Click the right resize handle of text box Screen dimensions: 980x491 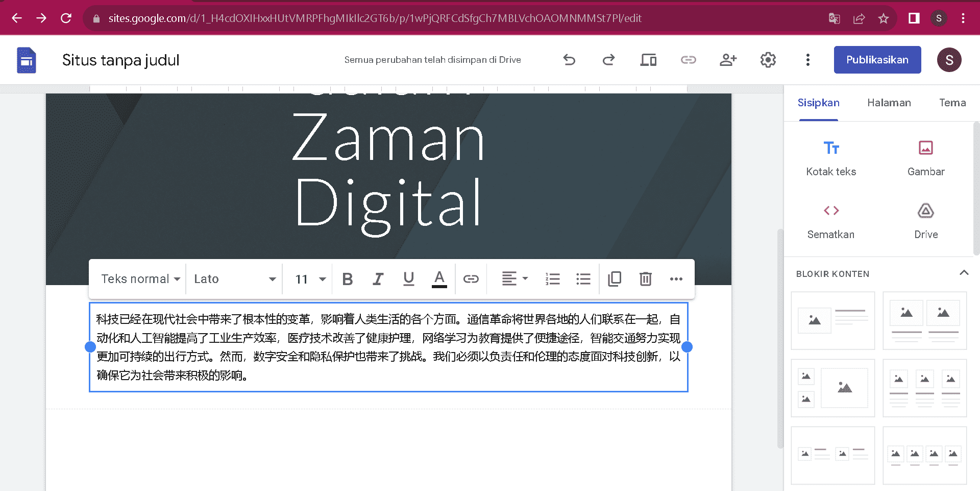pos(687,347)
